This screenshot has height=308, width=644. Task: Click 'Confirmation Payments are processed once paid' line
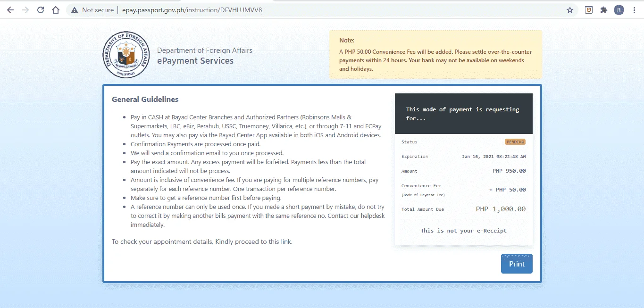(x=195, y=144)
